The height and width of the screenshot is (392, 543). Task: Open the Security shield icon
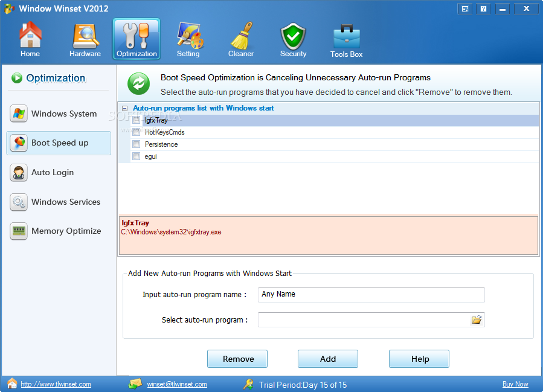click(293, 36)
